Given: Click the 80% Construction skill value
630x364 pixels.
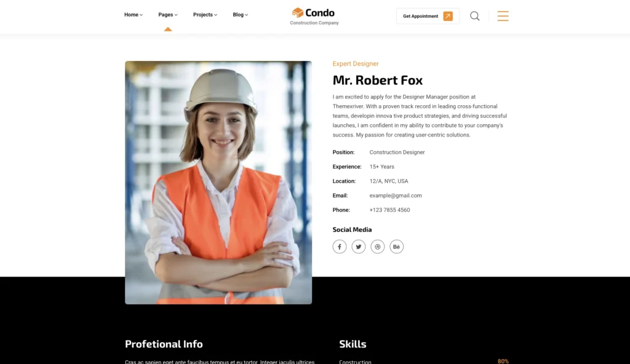Looking at the screenshot, I should pyautogui.click(x=503, y=361).
